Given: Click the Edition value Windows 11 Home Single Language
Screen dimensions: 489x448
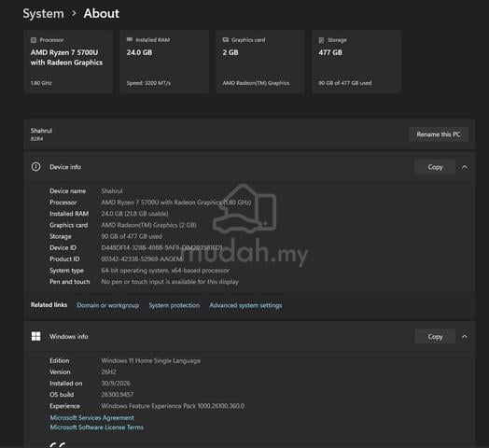Looking at the screenshot, I should click(x=151, y=360).
